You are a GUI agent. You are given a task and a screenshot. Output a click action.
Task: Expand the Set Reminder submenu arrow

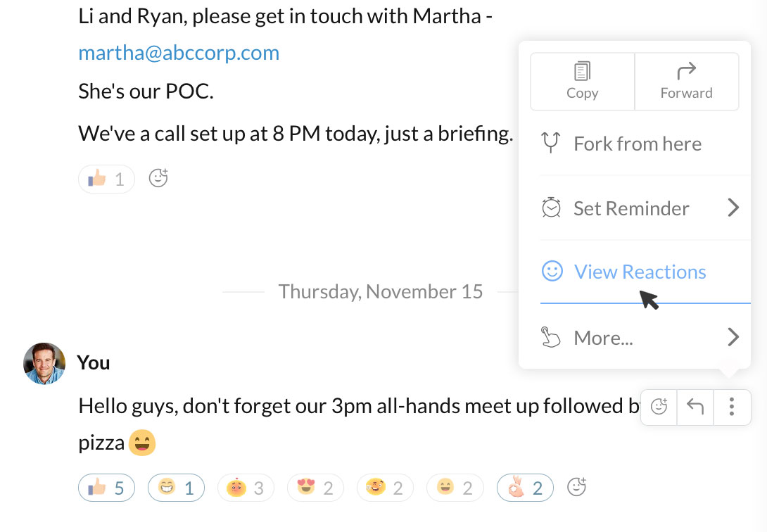point(733,208)
